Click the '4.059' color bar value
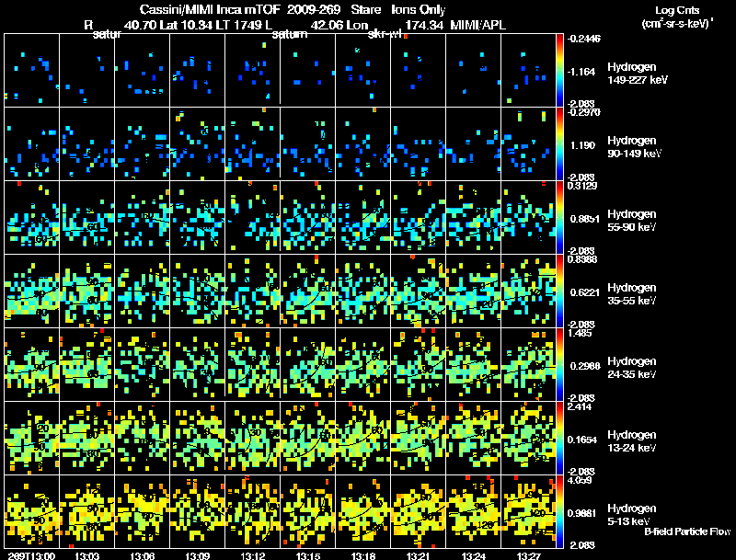The height and width of the screenshot is (560, 736). (x=580, y=480)
